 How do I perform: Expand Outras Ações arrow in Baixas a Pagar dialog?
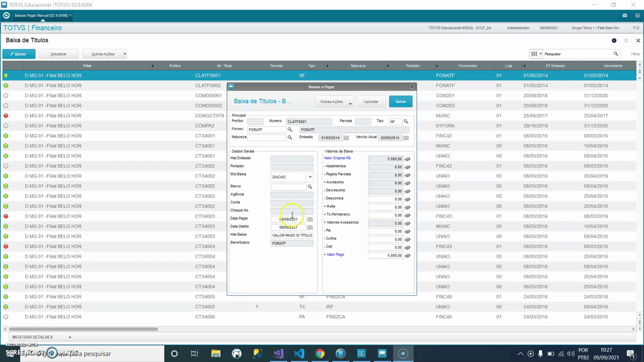pyautogui.click(x=350, y=102)
